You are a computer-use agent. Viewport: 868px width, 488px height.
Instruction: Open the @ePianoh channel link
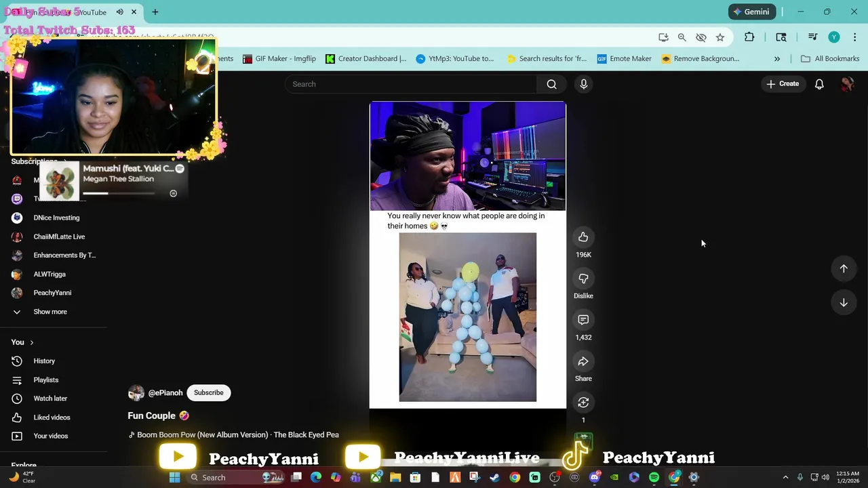pos(165,393)
